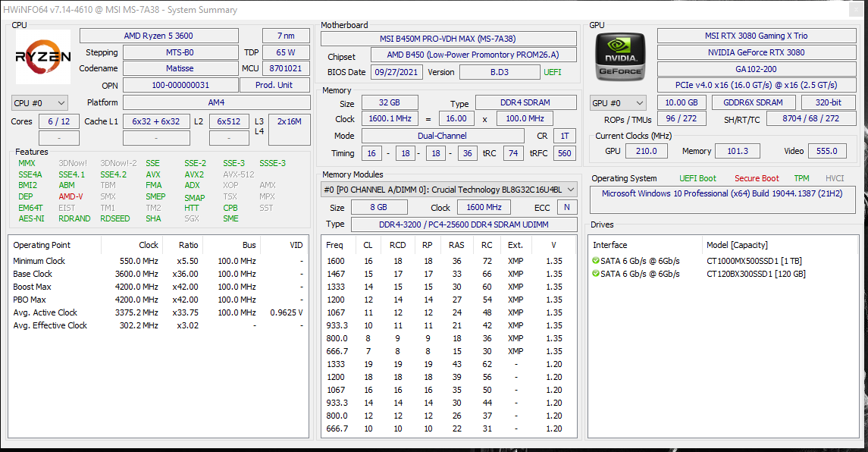Click the GPU clock 210.0 field

tap(647, 151)
